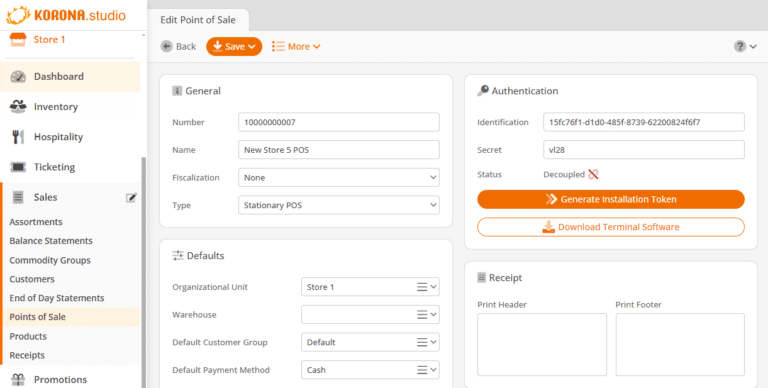Click the Back arrow icon
Viewport: 768px width, 388px height.
[167, 46]
